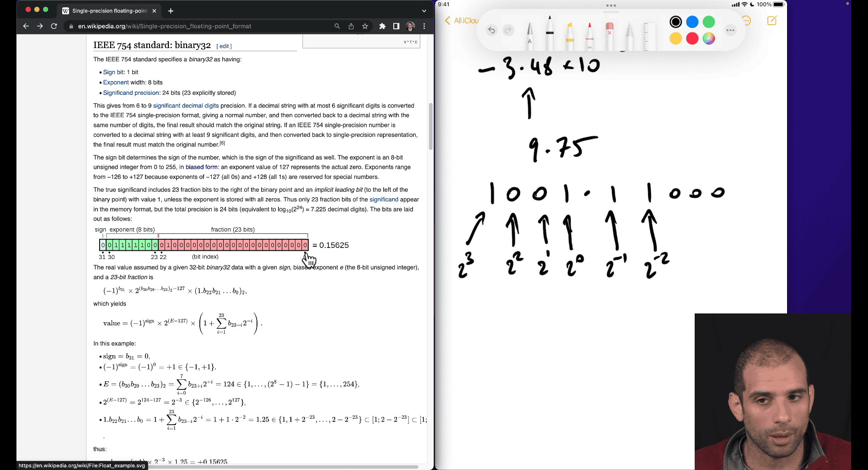Go back in Chrome browser history

click(26, 26)
